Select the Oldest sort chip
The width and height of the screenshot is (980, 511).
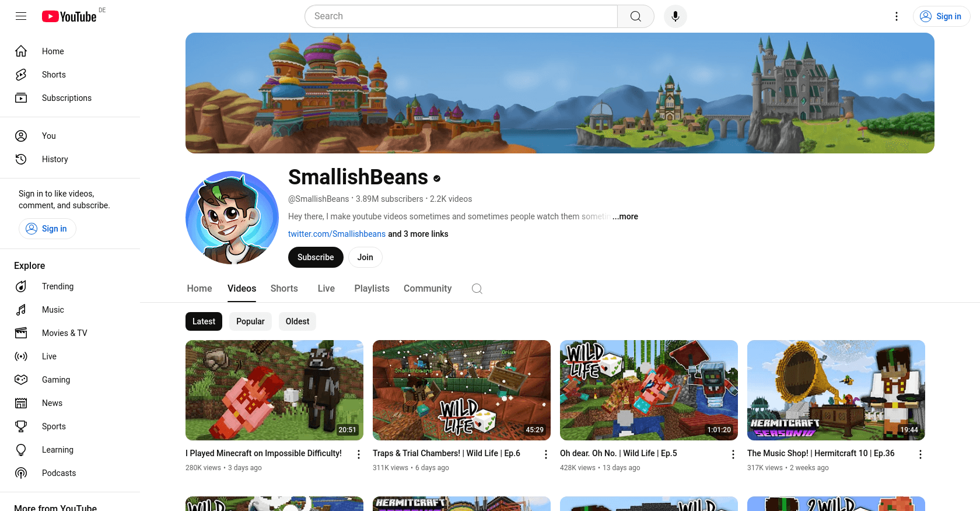(297, 321)
